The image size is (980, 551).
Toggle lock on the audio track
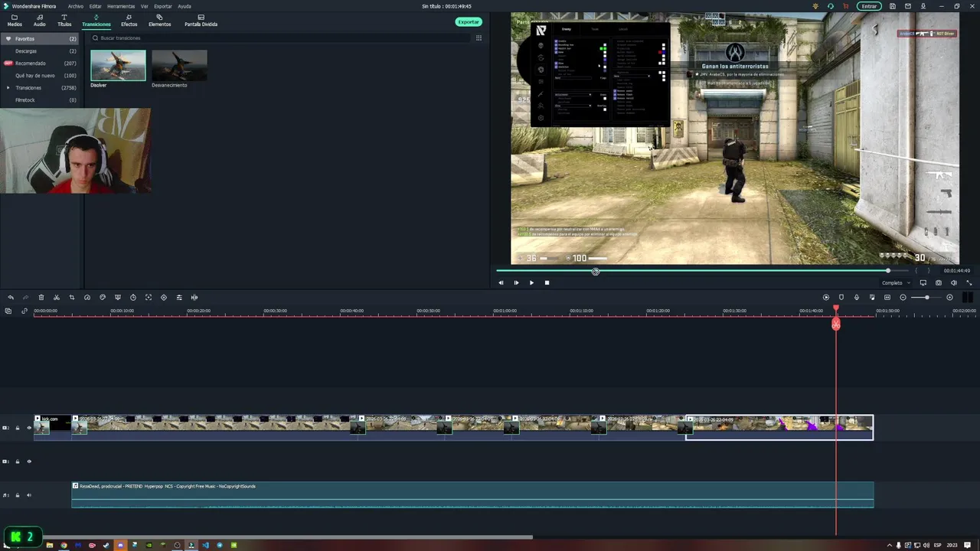click(18, 495)
